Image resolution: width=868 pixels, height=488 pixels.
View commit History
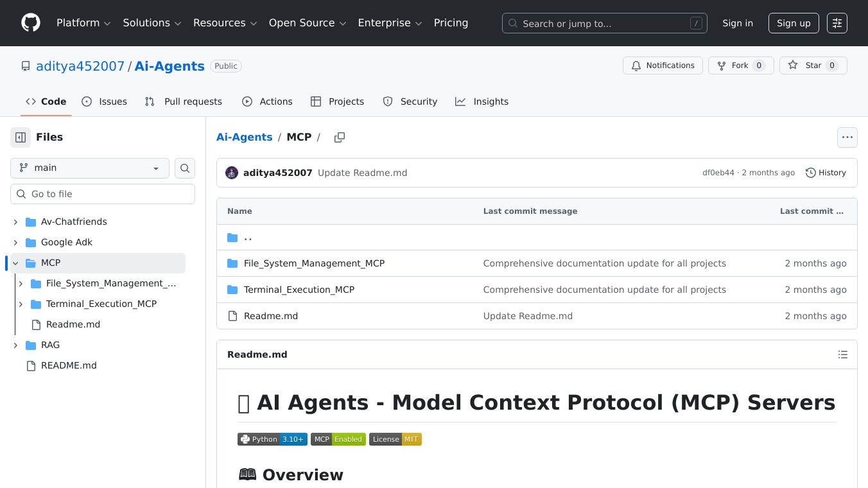coord(826,173)
